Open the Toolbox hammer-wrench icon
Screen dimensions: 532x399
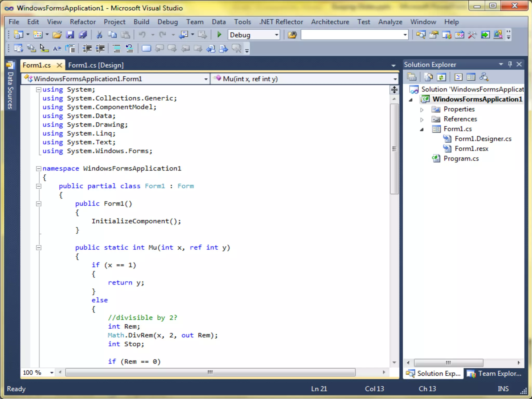(472, 35)
